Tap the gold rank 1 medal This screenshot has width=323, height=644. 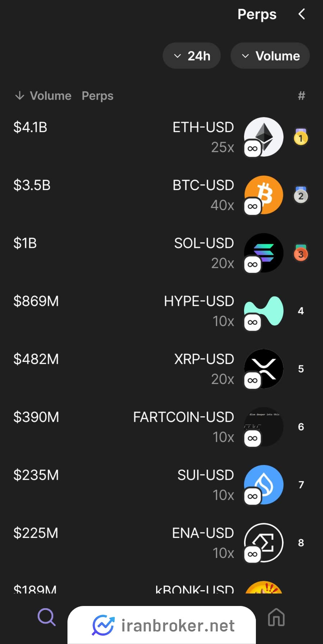[x=301, y=137]
